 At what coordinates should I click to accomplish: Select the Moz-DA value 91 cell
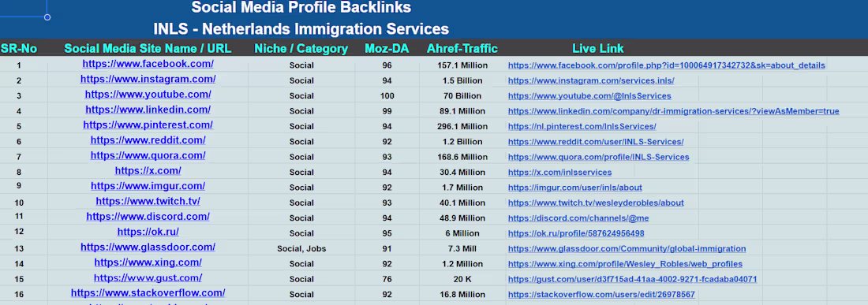pos(387,248)
